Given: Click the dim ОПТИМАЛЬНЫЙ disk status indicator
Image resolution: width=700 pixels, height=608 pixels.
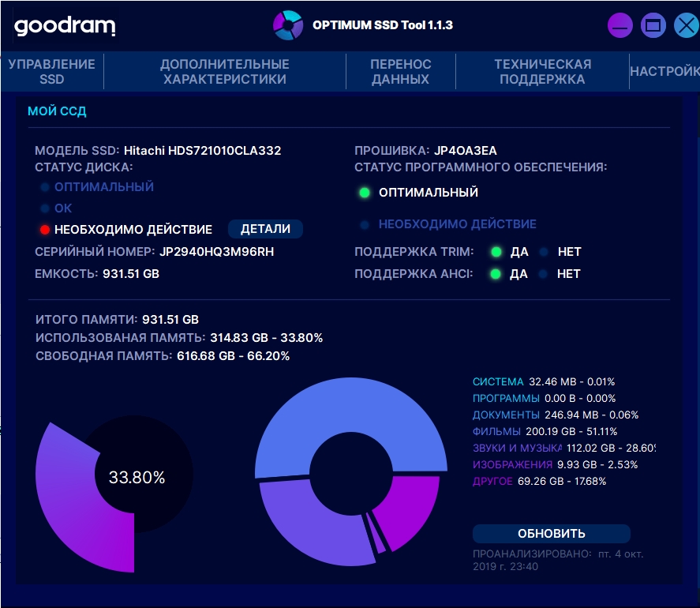Looking at the screenshot, I should coord(45,187).
